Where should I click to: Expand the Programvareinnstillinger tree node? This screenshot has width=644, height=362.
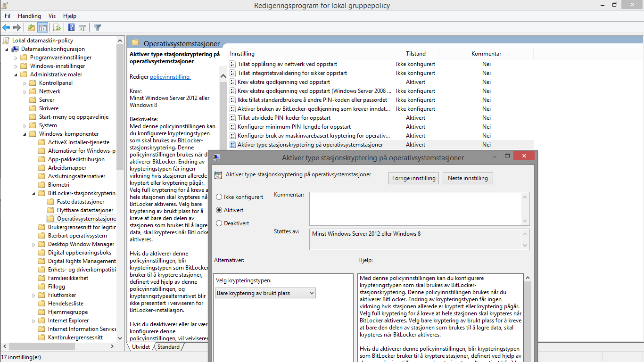(x=16, y=58)
